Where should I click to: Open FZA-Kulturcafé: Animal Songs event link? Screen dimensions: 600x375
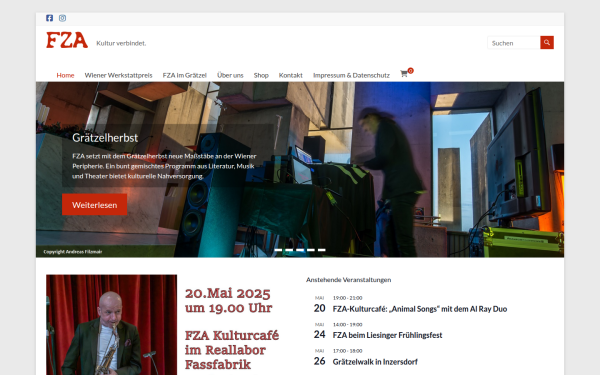pyautogui.click(x=420, y=309)
